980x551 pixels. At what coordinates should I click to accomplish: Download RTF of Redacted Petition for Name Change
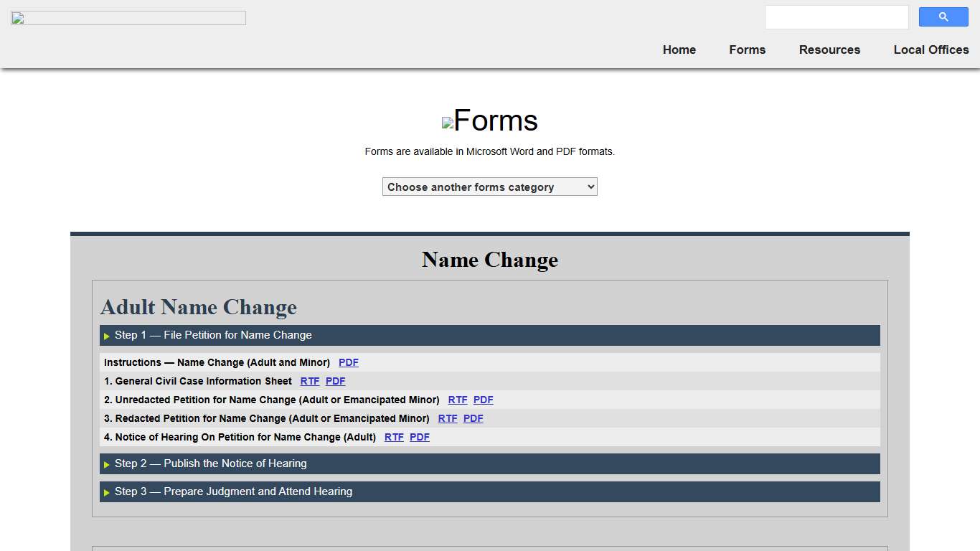point(447,418)
